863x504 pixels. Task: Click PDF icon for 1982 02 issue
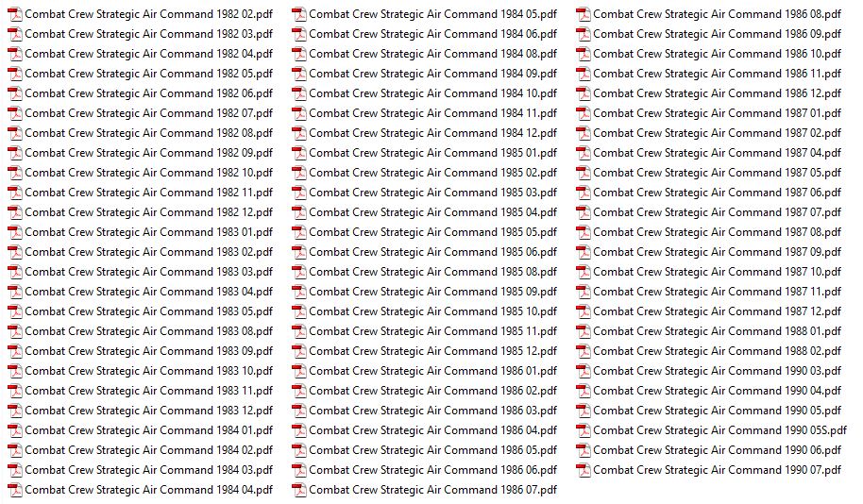(x=15, y=14)
